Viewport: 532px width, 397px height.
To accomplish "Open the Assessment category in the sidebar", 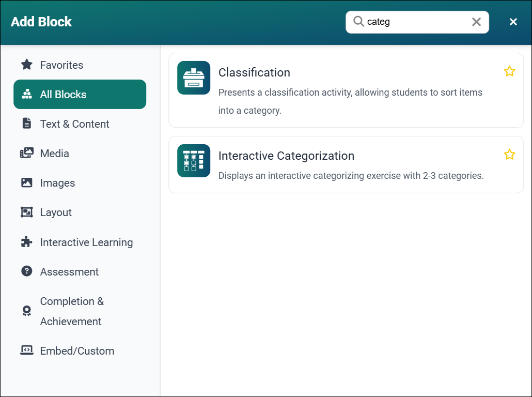I will click(x=69, y=271).
